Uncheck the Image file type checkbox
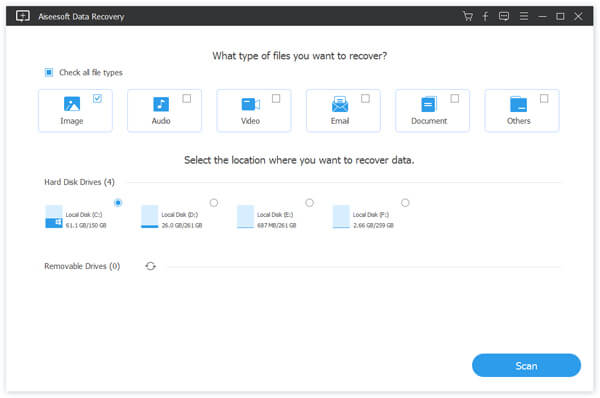This screenshot has width=600, height=398. tap(97, 99)
